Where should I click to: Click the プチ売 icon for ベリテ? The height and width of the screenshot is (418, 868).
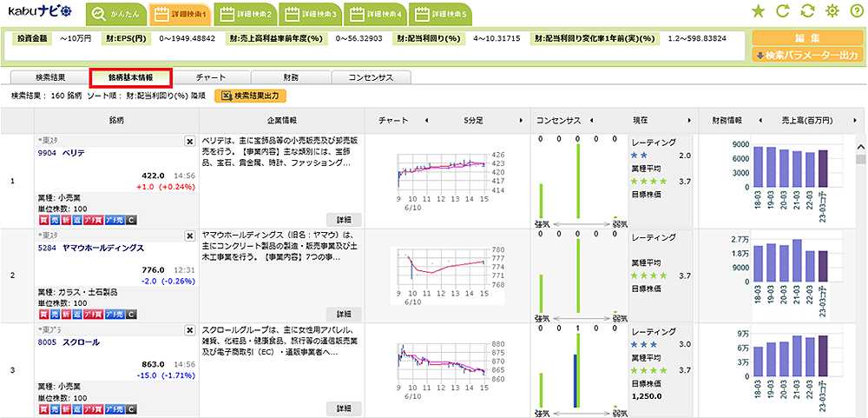coord(115,220)
